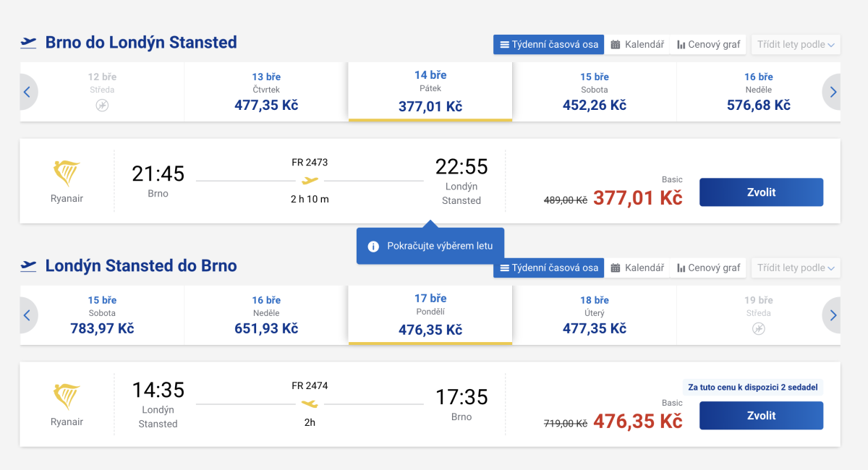Open outbound Třídit lety podle dropdown
This screenshot has height=470, width=868.
coord(796,44)
